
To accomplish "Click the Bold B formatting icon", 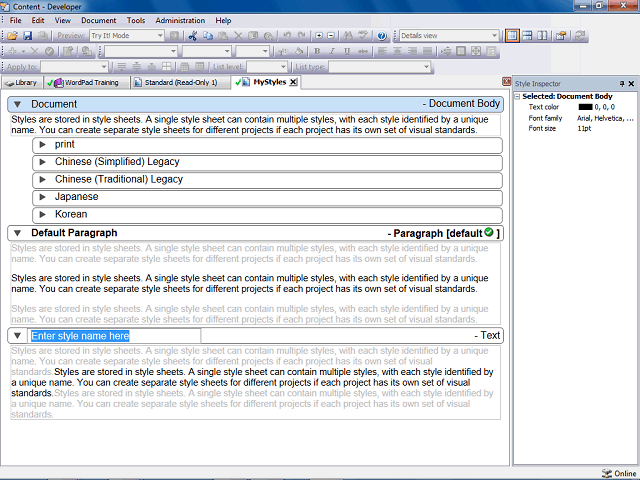I will point(317,51).
